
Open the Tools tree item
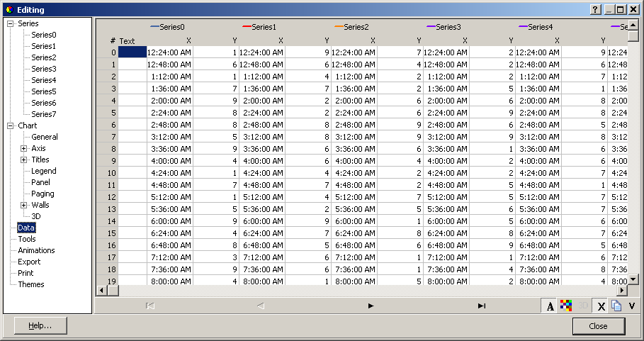pos(27,239)
